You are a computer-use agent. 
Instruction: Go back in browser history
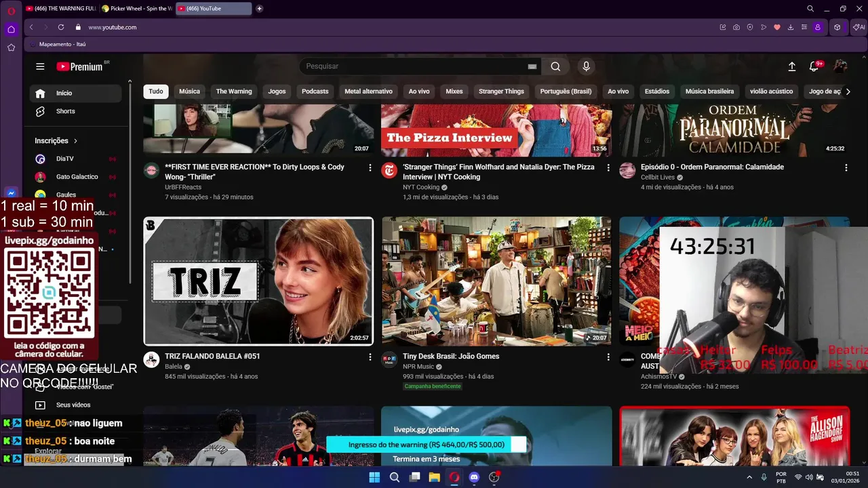(31, 27)
